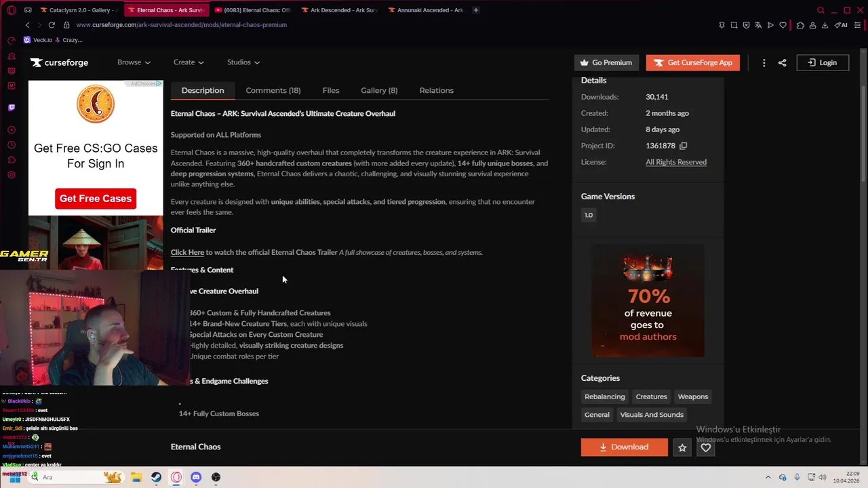
Task: Open the Files tab
Action: tap(331, 90)
